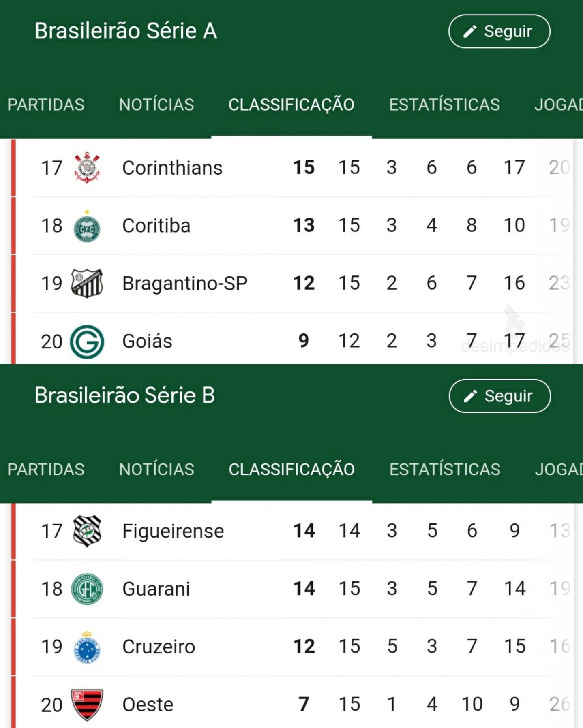Select the Oeste standings row
This screenshot has height=728, width=583.
click(292, 704)
